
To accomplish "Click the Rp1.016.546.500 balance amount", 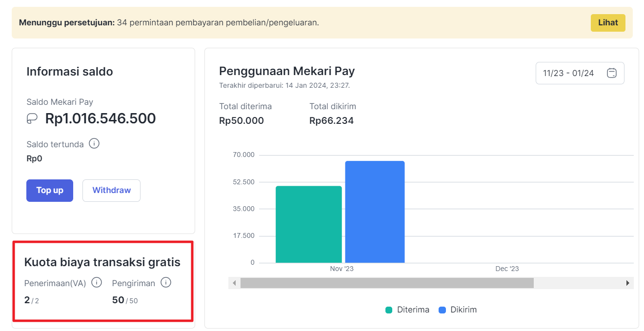I will click(x=101, y=118).
